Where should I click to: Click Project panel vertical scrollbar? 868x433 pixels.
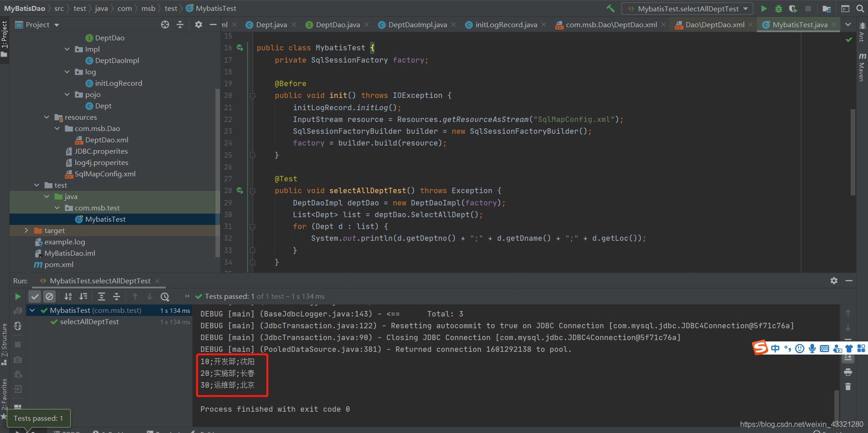[218, 172]
